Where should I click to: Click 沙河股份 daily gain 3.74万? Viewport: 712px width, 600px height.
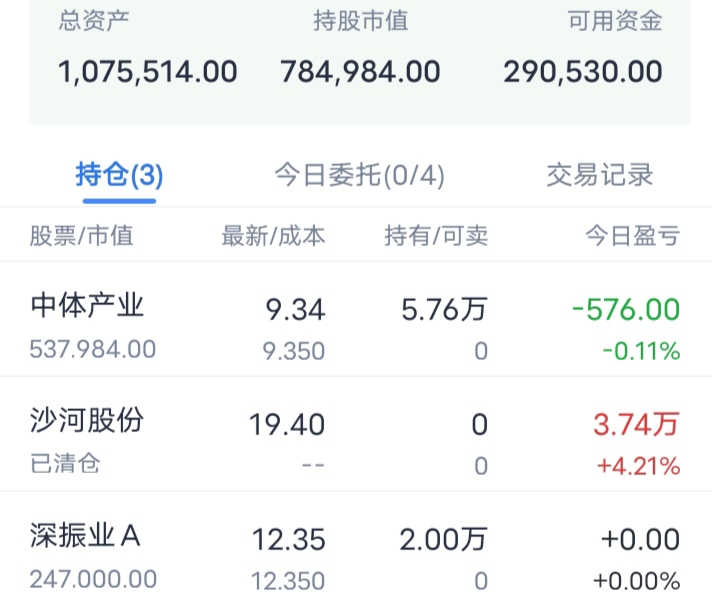click(637, 425)
